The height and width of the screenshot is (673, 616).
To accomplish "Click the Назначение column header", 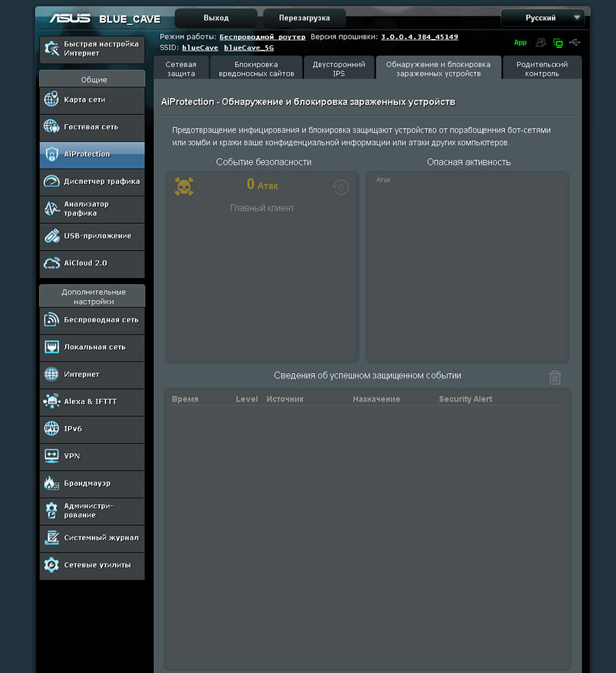I will click(x=376, y=399).
